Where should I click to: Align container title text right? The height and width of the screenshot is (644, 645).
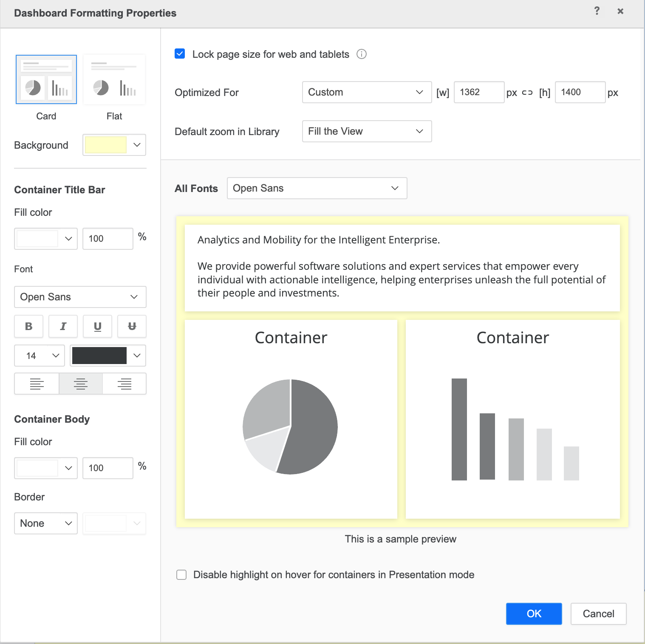coord(124,384)
